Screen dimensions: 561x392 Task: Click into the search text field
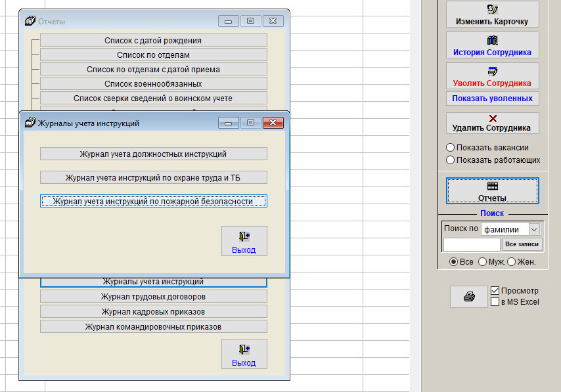point(472,244)
